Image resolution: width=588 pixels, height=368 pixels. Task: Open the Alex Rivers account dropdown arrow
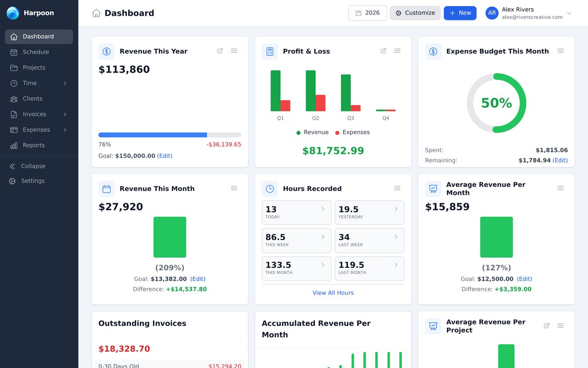[569, 13]
